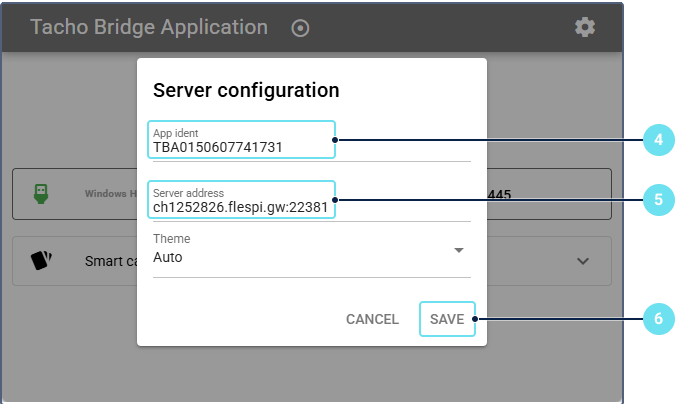Viewport: 675px width, 404px height.
Task: Click the circular connection status icon
Action: [300, 28]
